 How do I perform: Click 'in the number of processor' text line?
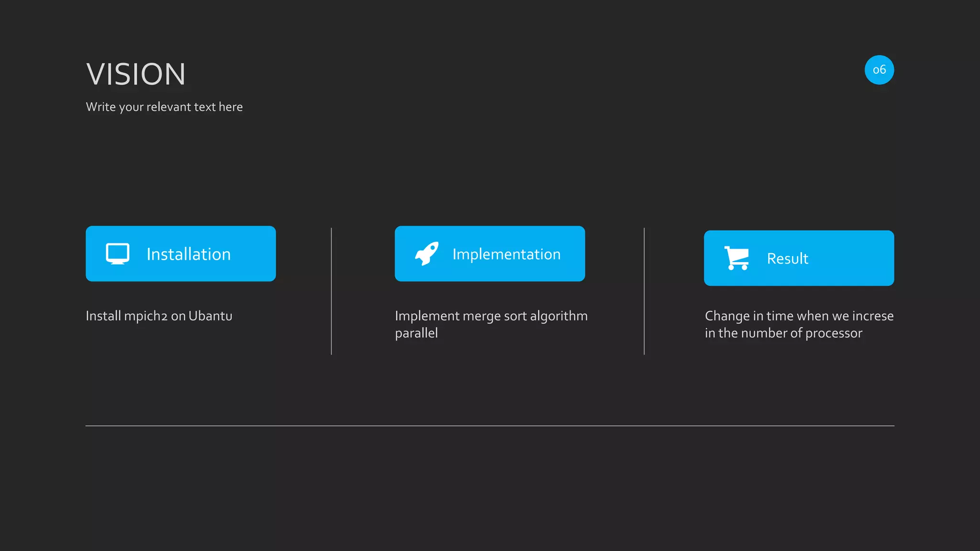tap(783, 333)
